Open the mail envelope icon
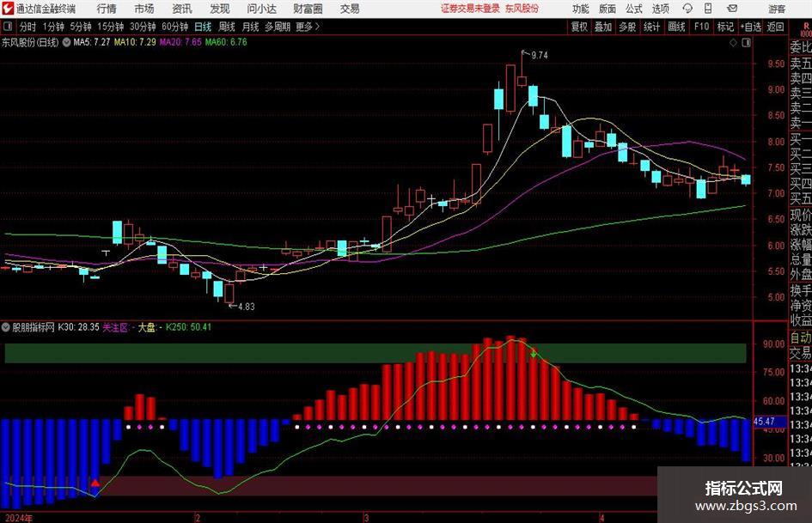The height and width of the screenshot is (523, 812). click(732, 9)
